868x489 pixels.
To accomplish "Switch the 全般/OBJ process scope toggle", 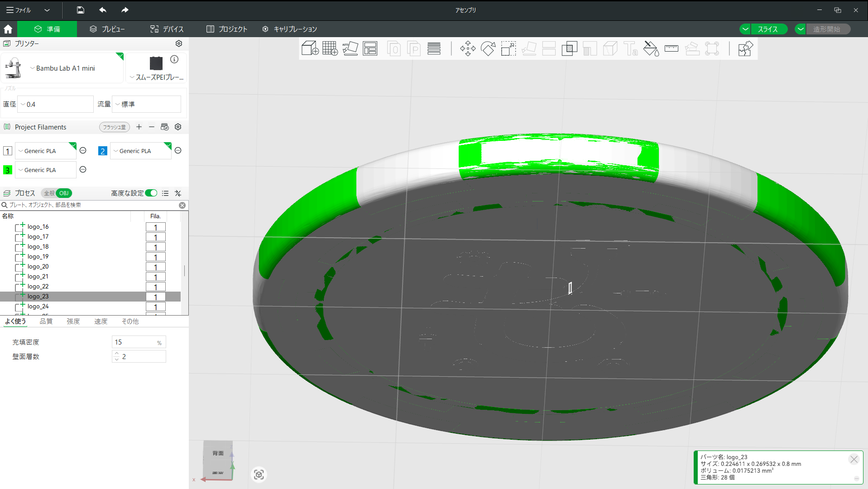I will tap(57, 193).
